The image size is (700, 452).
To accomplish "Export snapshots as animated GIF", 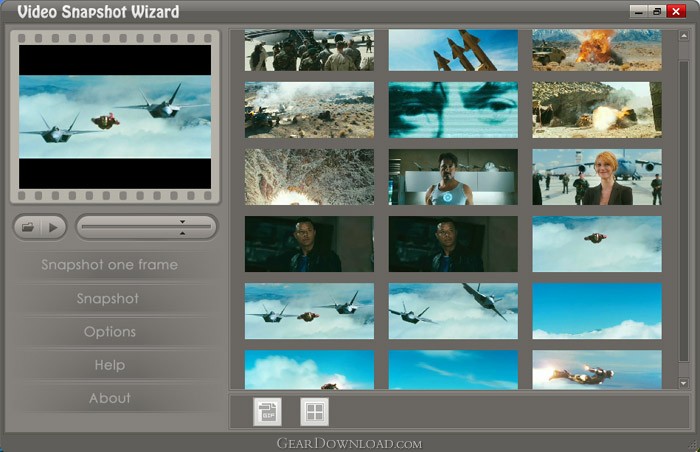I will point(267,412).
